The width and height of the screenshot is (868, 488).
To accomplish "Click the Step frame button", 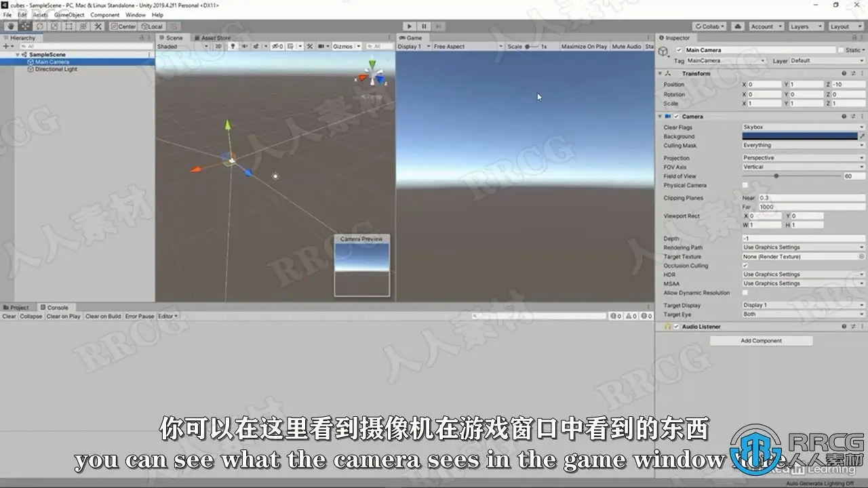I will tap(439, 26).
